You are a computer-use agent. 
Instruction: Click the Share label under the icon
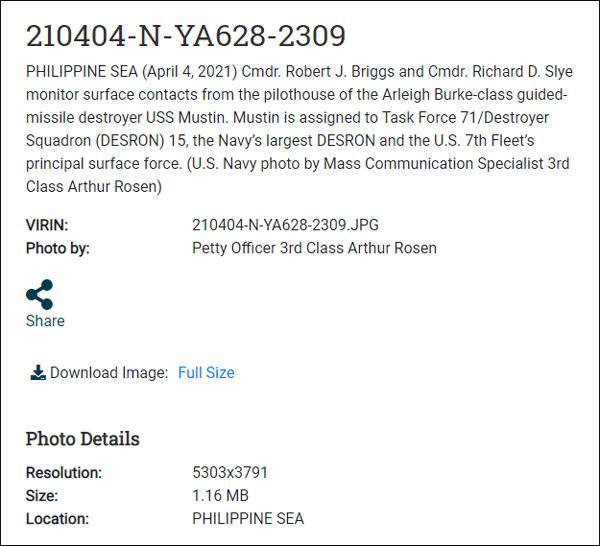45,321
